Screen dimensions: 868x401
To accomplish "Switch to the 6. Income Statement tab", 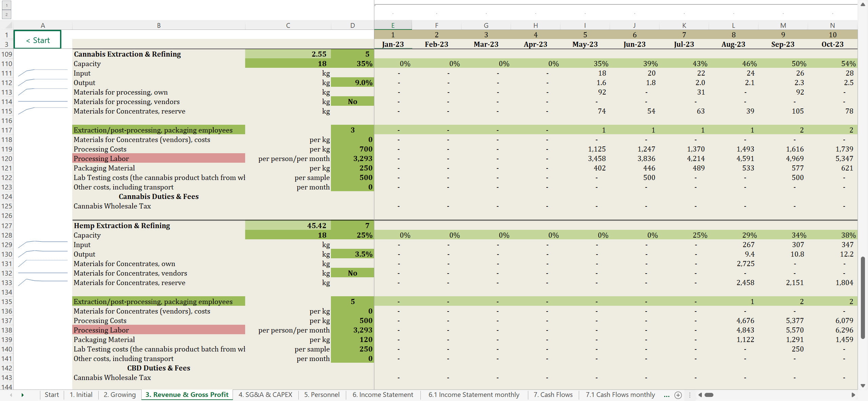I will pyautogui.click(x=382, y=395).
